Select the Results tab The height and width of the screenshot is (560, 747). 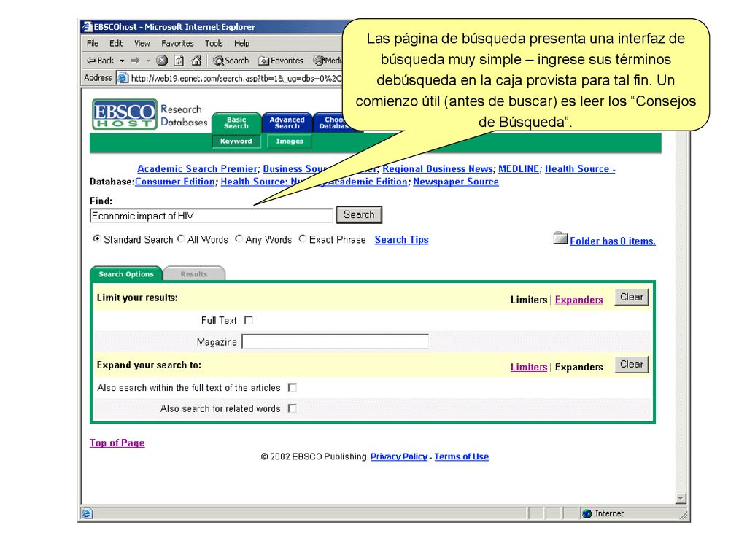(x=194, y=274)
